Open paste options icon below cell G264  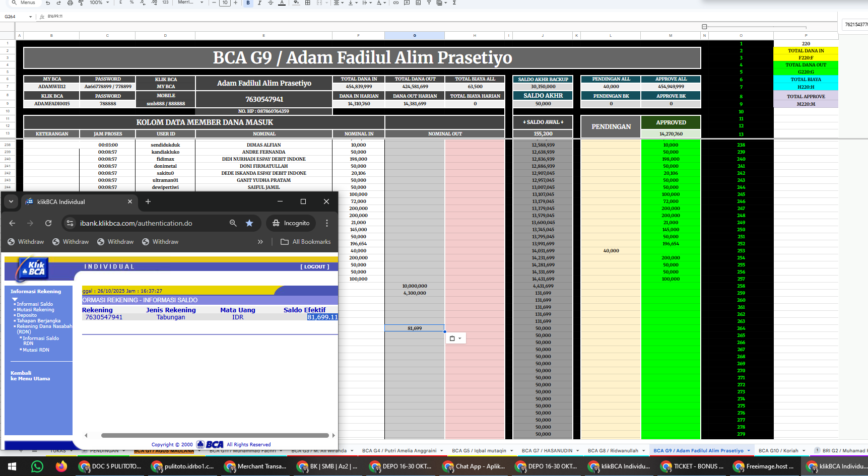(455, 338)
